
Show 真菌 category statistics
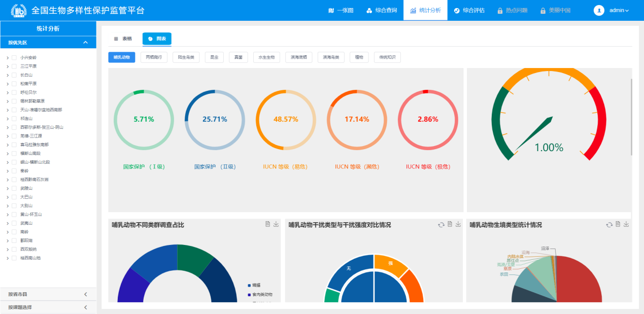(x=239, y=57)
